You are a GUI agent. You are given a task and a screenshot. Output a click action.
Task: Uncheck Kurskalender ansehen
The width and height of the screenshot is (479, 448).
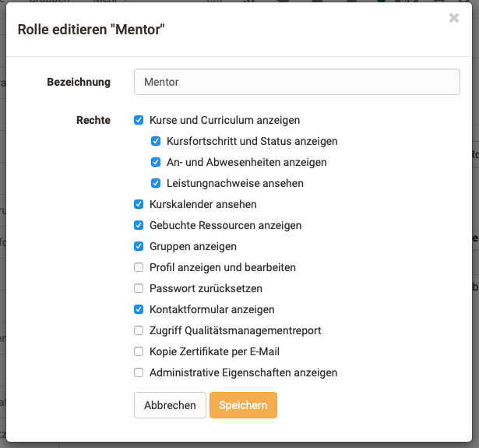pyautogui.click(x=139, y=204)
